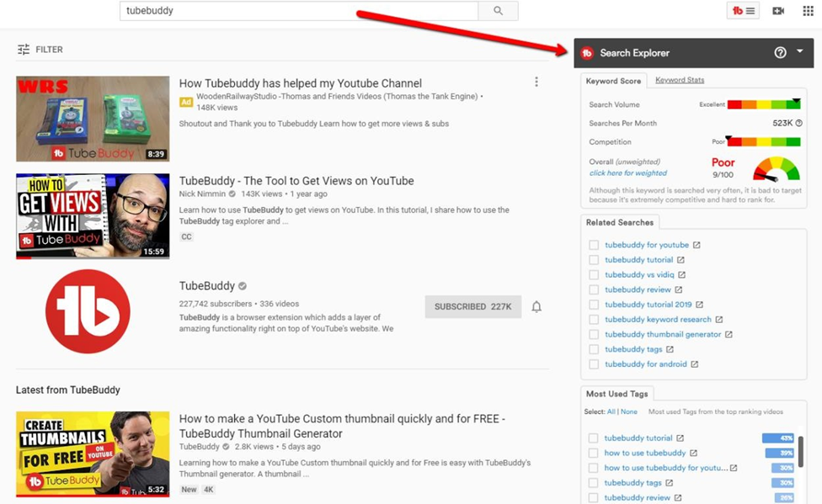Image resolution: width=822 pixels, height=504 pixels.
Task: Click the FILTER sliders icon
Action: (24, 50)
